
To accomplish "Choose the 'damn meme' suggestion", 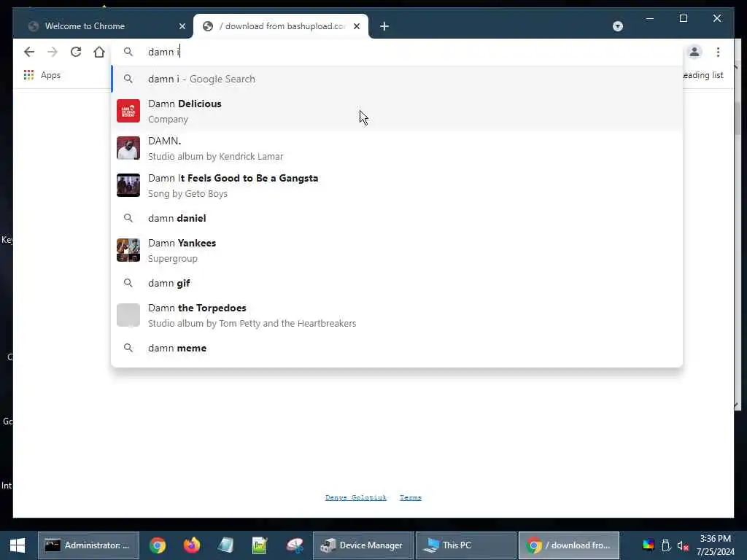I will pos(397,348).
